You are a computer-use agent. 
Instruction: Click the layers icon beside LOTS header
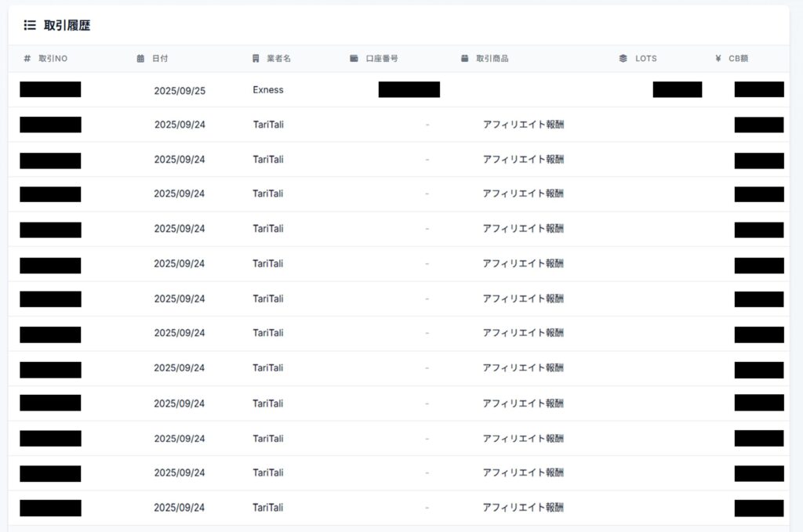[x=623, y=59]
